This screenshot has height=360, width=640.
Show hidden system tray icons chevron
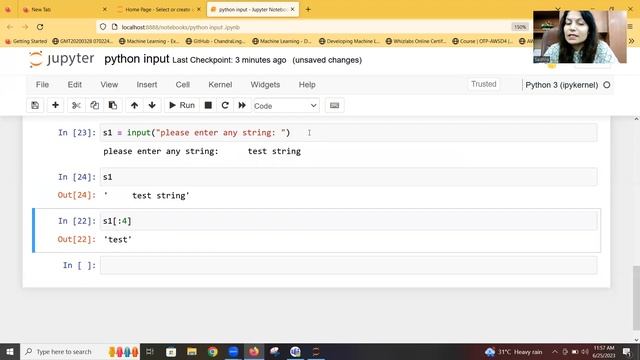(x=555, y=352)
